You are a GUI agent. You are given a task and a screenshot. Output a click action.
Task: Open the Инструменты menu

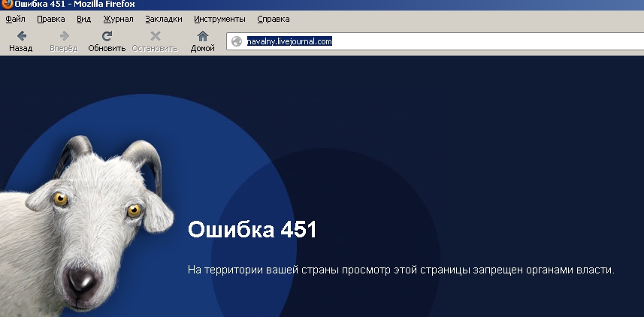click(219, 19)
